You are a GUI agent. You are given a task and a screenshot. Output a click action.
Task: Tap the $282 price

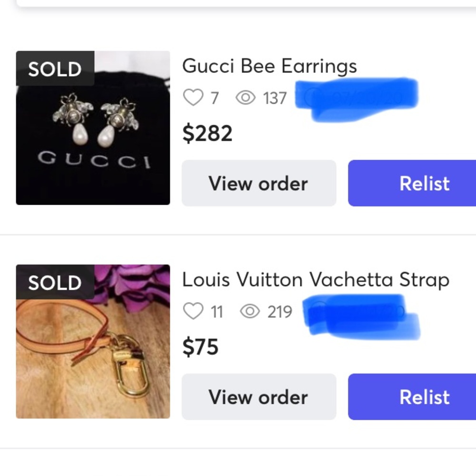coord(208,133)
